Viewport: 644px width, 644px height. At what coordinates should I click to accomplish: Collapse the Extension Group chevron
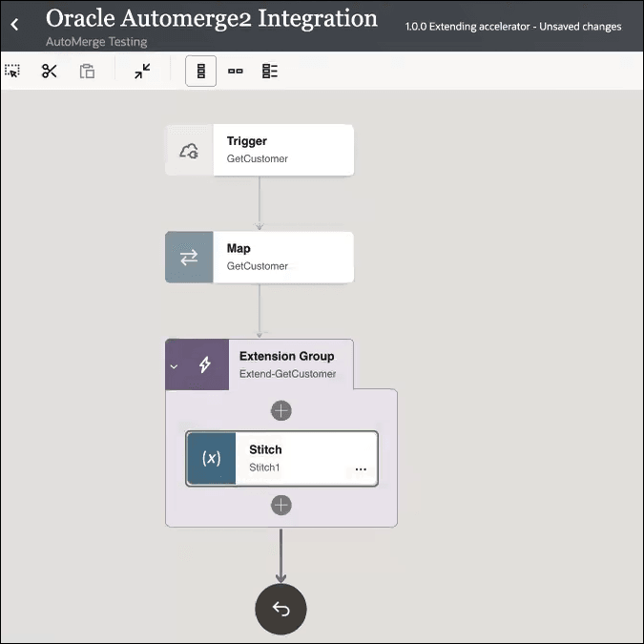[175, 366]
